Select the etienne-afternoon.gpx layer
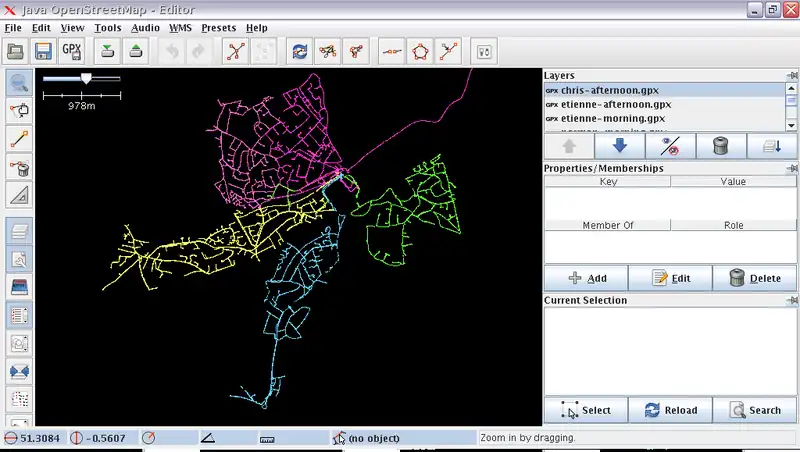The image size is (800, 452). point(615,104)
